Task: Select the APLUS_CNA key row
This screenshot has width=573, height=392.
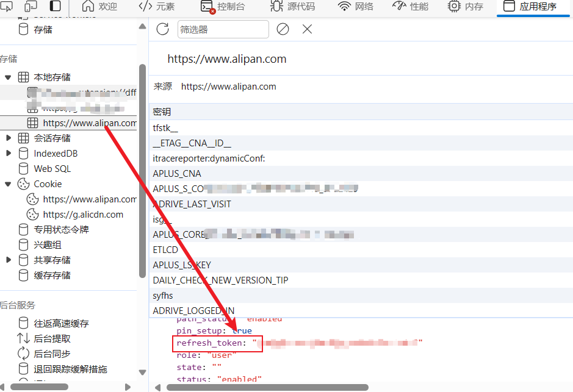Action: pos(361,174)
